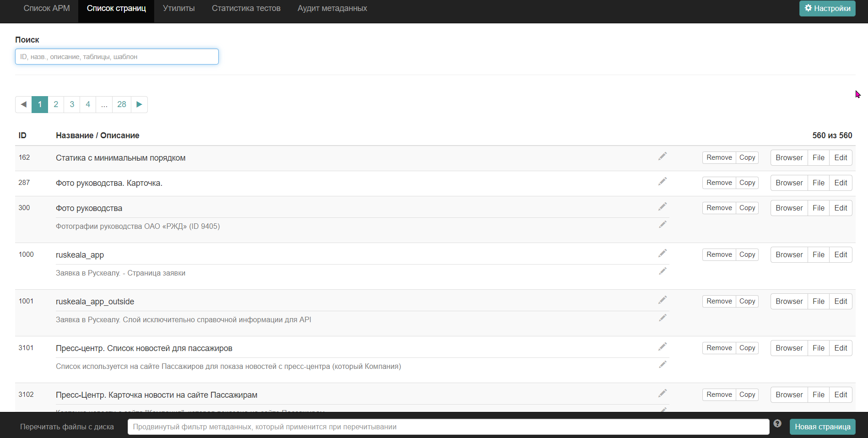This screenshot has width=868, height=438.
Task: Jump to page 28
Action: click(x=122, y=104)
